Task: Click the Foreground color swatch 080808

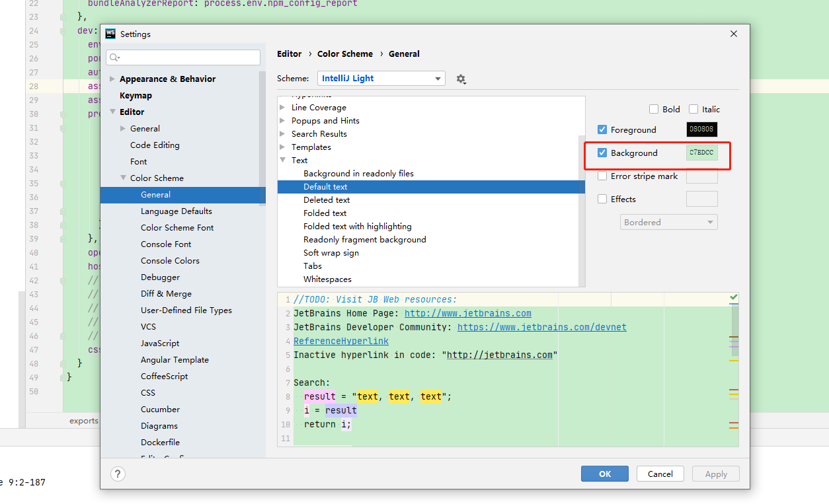Action: (701, 129)
